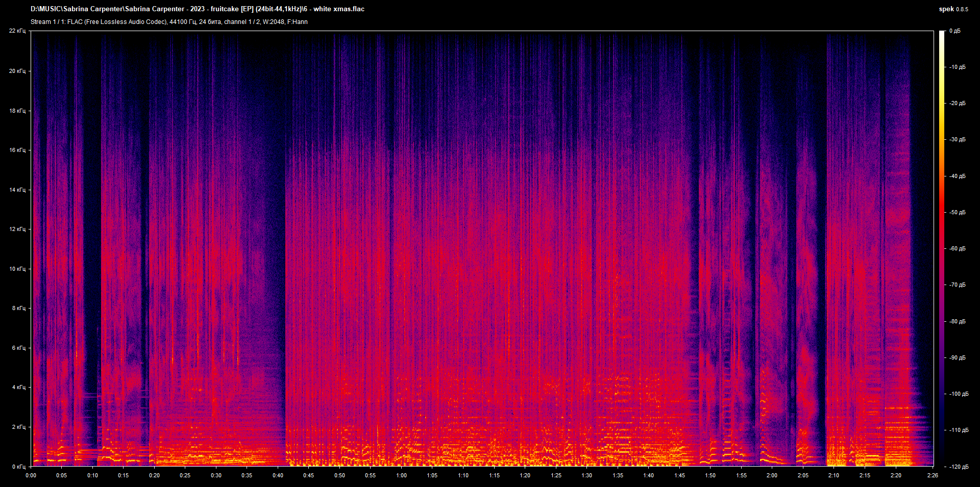Image resolution: width=980 pixels, height=487 pixels.
Task: Click the -60 дБ scale label
Action: click(x=958, y=248)
